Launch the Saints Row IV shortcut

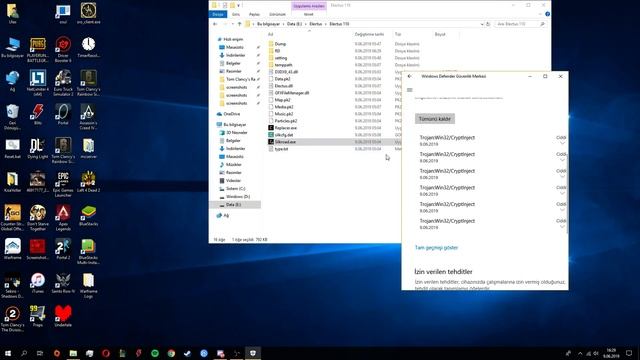[x=63, y=282]
